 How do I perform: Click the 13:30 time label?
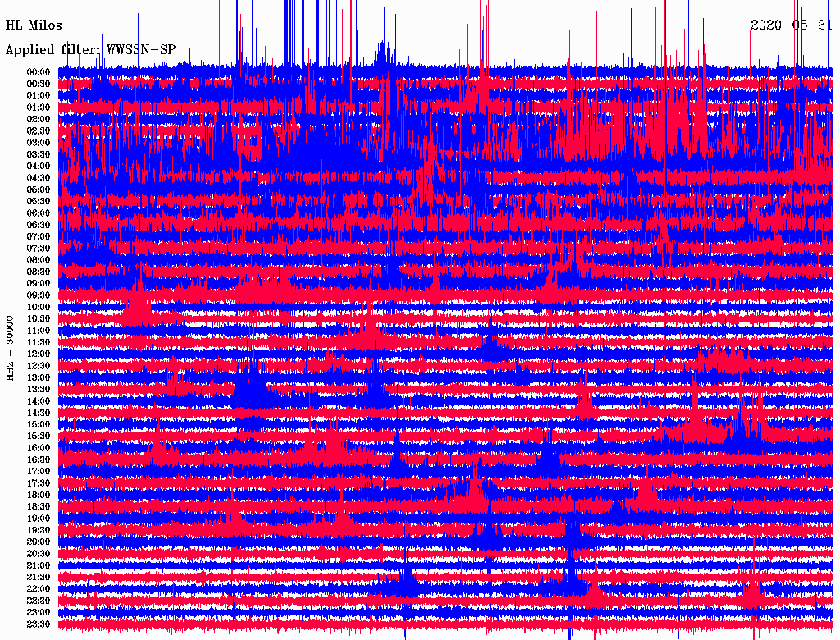point(39,389)
